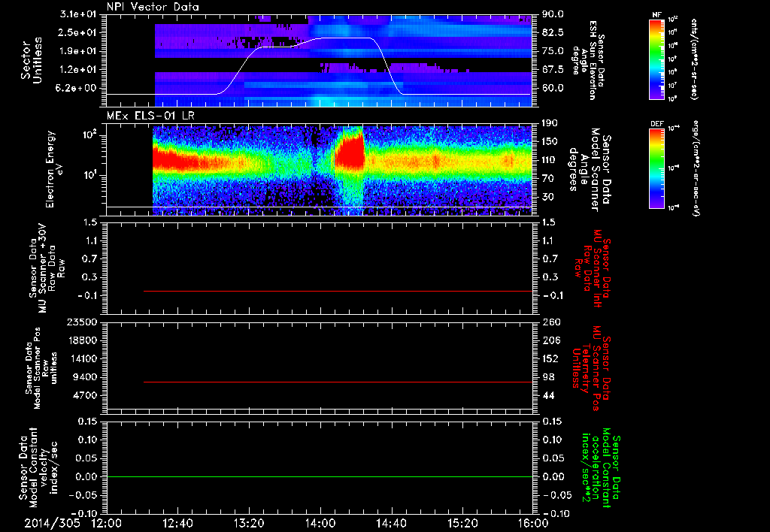Click the green zero-velocity line

click(320, 476)
